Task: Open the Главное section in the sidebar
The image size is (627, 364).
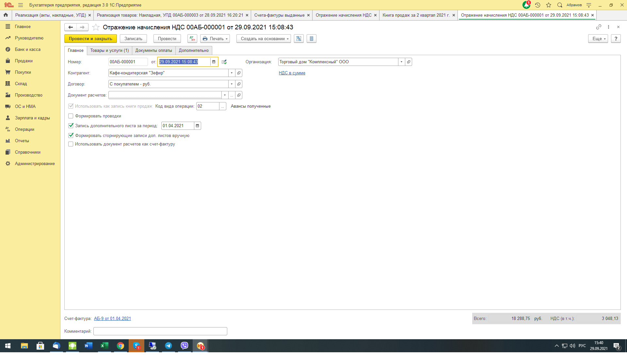Action: (23, 26)
